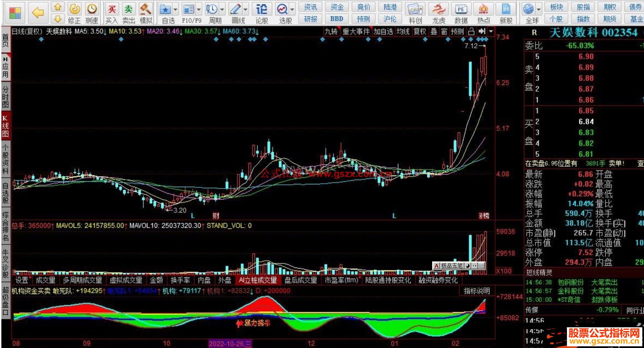Click the colorful four-square logo icon

(15, 13)
